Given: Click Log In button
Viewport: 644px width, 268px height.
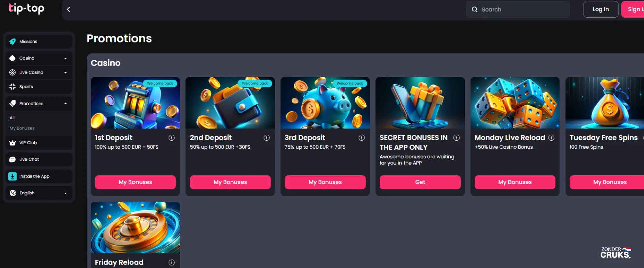Looking at the screenshot, I should (601, 9).
